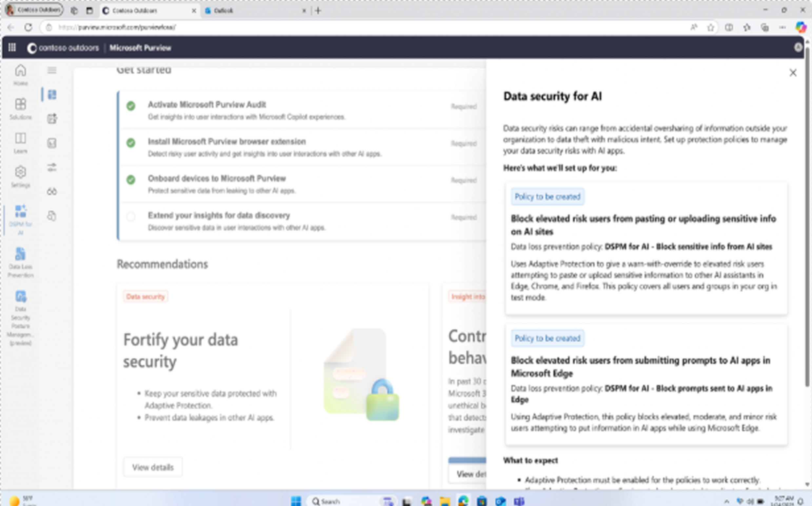
Task: Toggle the hamburger navigation menu
Action: coord(52,70)
